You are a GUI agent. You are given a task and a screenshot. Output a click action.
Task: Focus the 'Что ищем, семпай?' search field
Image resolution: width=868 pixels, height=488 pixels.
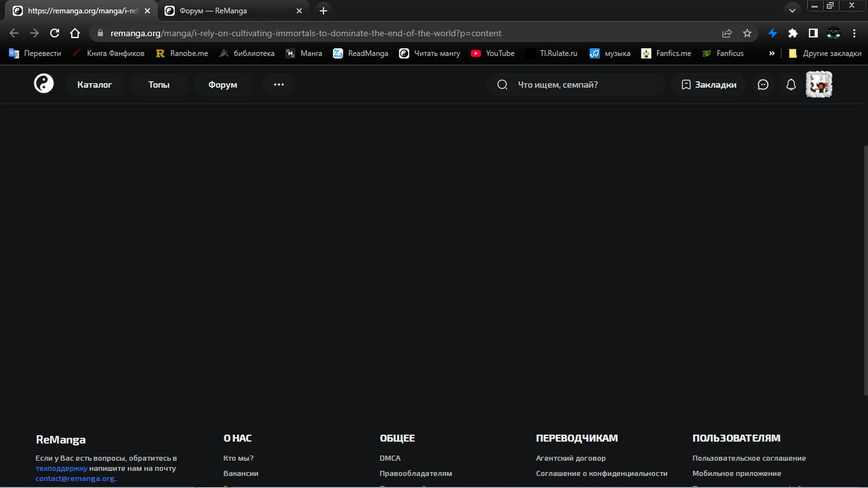coord(576,84)
